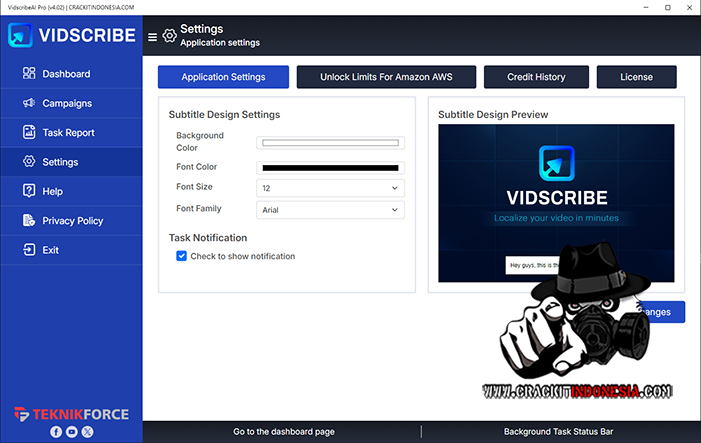
Task: Click 'Background Task Status Bar' text
Action: 558,432
